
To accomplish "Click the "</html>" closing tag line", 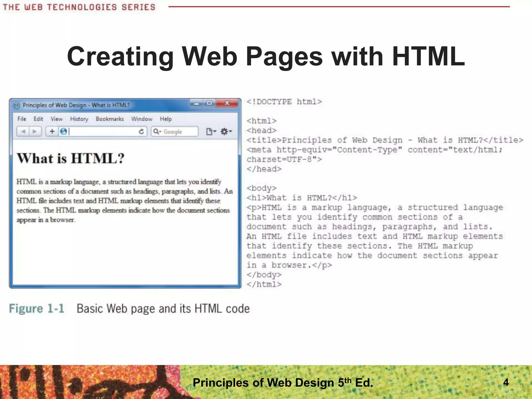I will coord(264,284).
